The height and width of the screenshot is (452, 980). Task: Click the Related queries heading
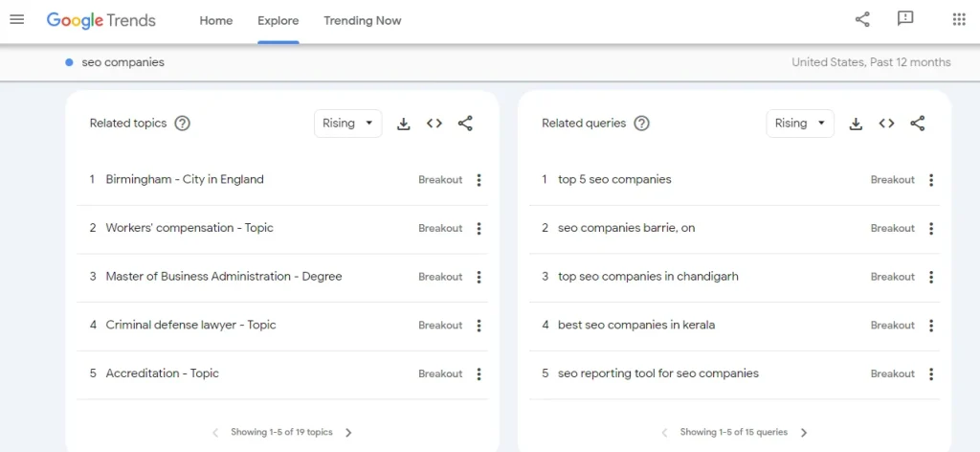[584, 124]
